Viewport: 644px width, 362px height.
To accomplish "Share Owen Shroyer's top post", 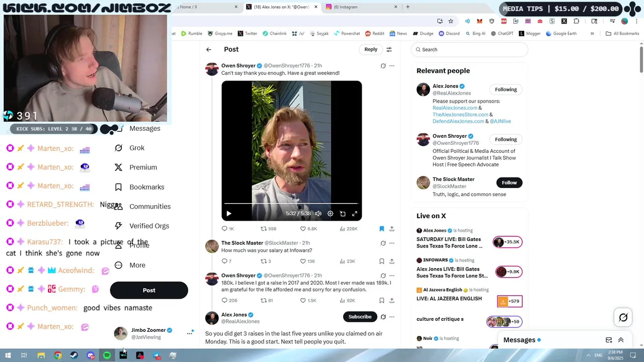I will click(392, 229).
